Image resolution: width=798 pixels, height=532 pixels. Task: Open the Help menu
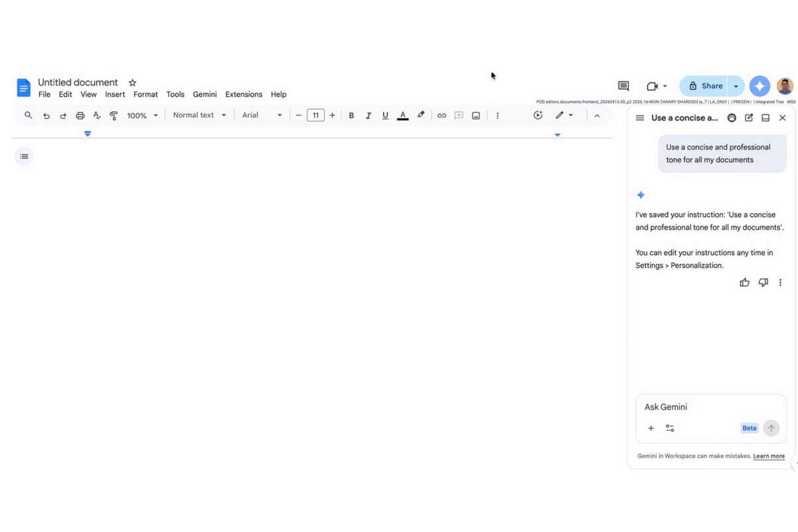279,94
